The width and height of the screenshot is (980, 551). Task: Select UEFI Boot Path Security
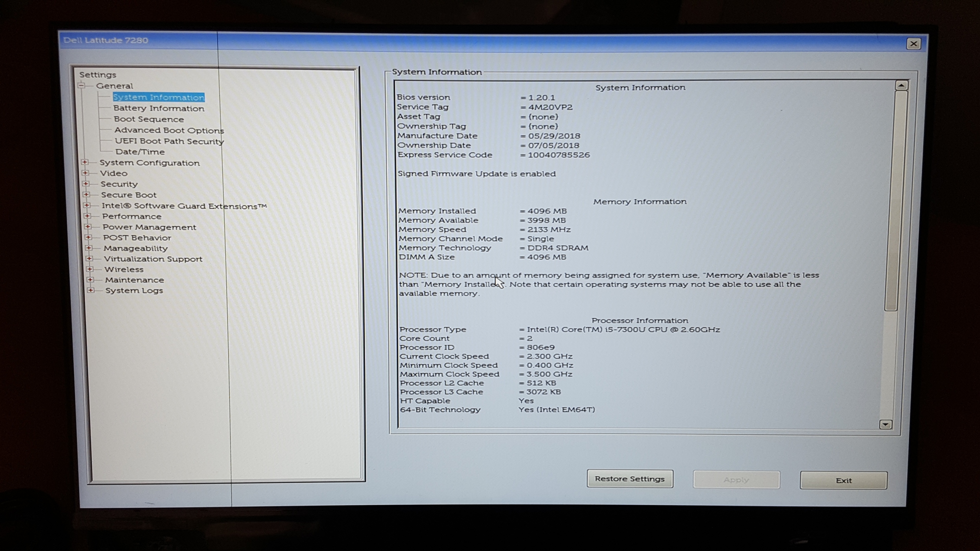169,141
